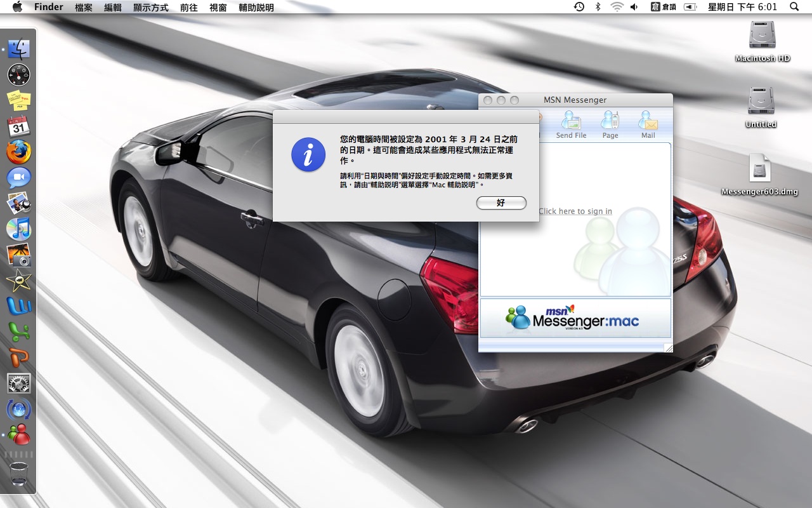Open the 倉頡 input method menu
The width and height of the screenshot is (812, 508).
(664, 7)
